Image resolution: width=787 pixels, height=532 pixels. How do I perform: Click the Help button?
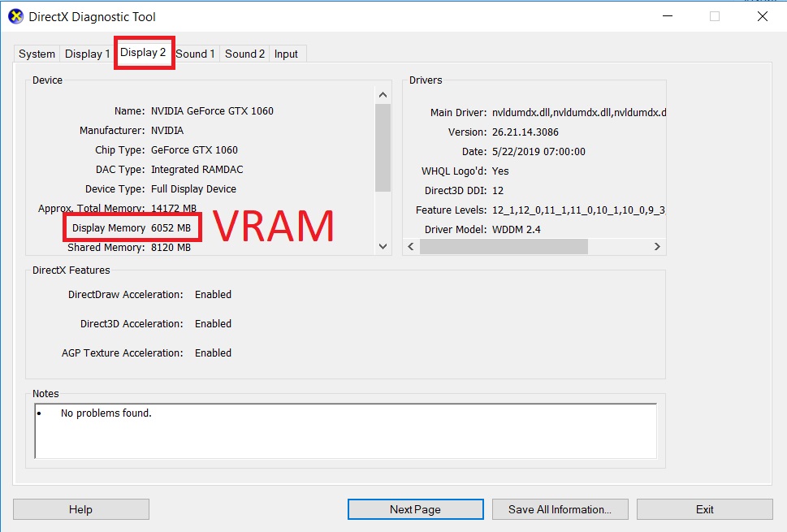(x=80, y=509)
